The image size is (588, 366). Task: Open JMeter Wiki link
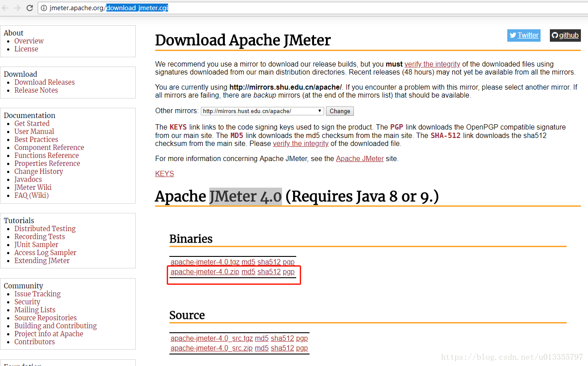(x=33, y=187)
